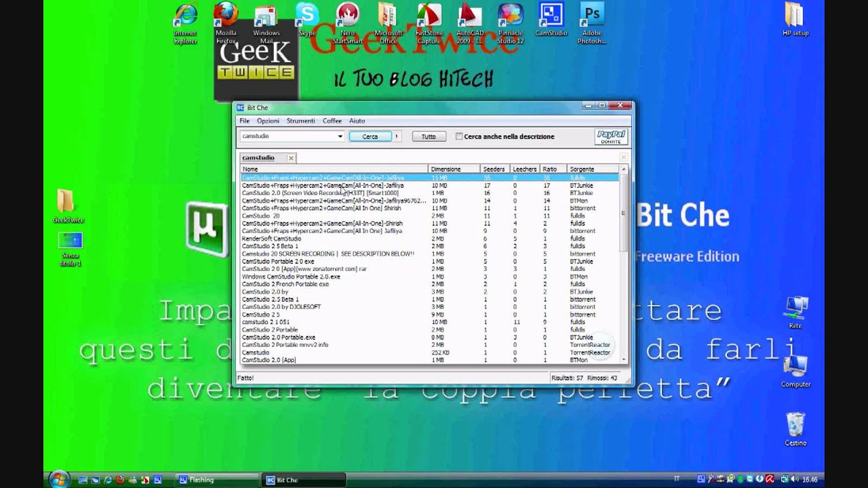Image resolution: width=868 pixels, height=488 pixels.
Task: Select the RenderSoft CamStudio result
Action: tap(430, 239)
